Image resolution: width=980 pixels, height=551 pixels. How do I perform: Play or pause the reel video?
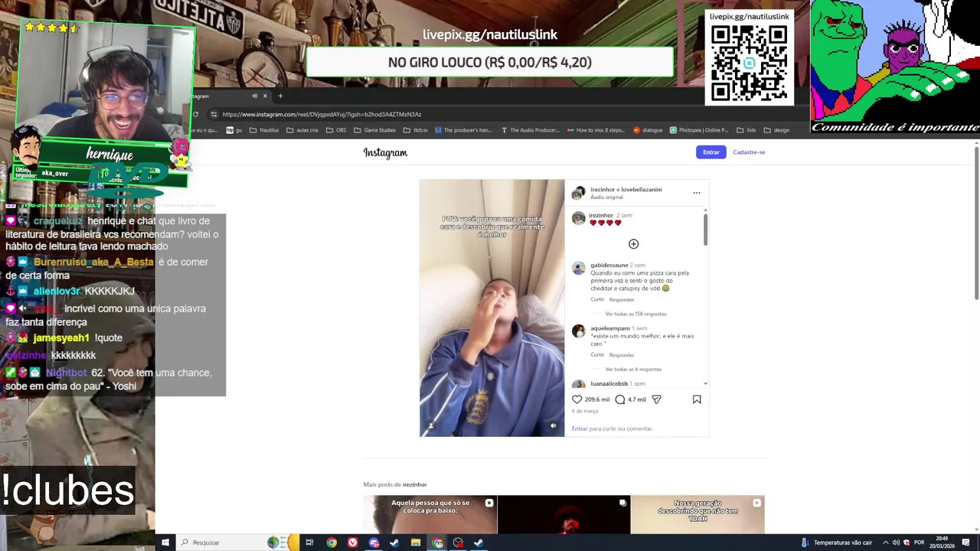point(492,308)
